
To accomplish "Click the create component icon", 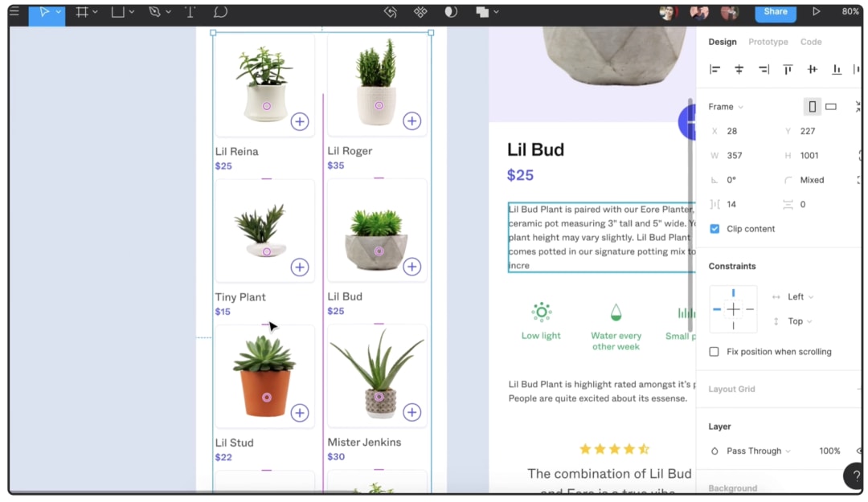I will click(420, 11).
